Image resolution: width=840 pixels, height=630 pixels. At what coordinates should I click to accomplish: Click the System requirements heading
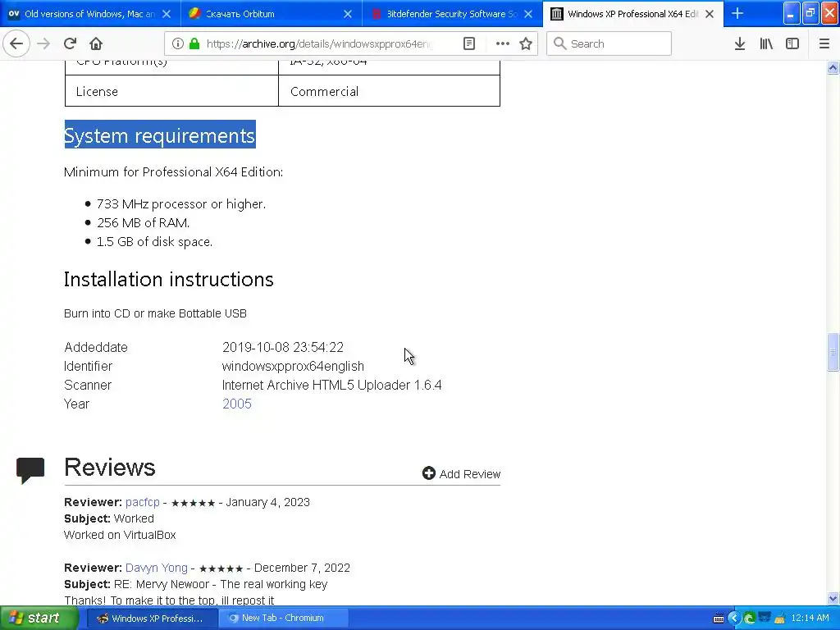point(160,135)
